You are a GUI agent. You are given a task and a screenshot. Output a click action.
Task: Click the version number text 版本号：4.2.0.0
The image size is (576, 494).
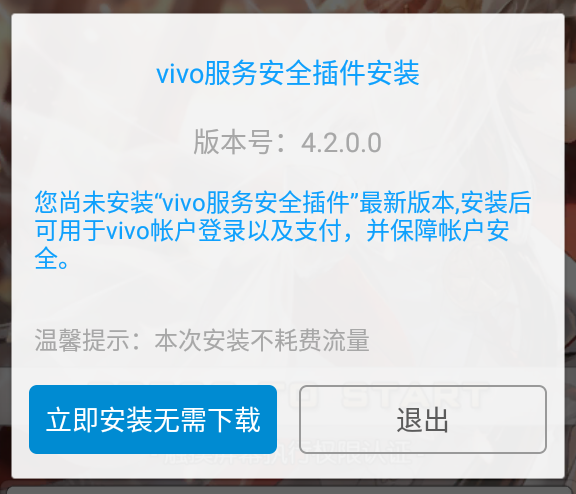(288, 142)
